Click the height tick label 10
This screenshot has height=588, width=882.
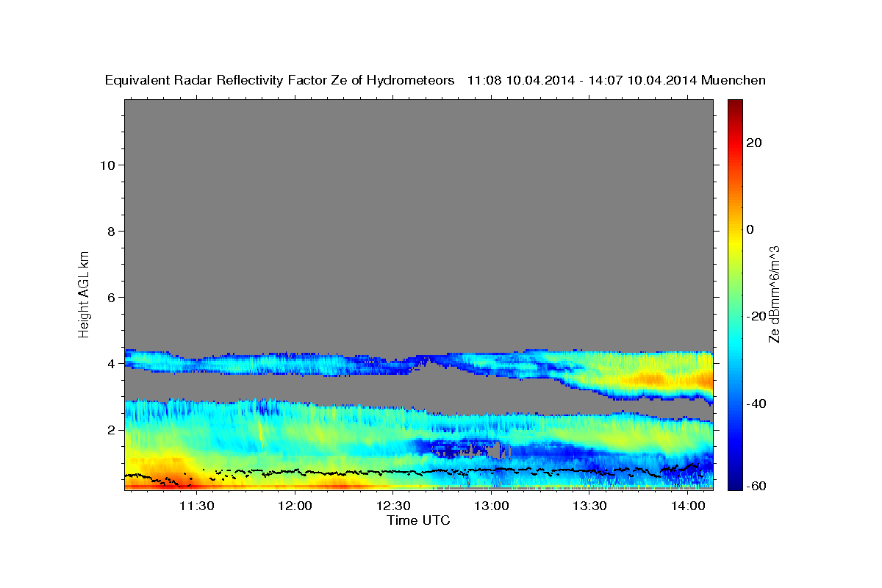pyautogui.click(x=107, y=165)
